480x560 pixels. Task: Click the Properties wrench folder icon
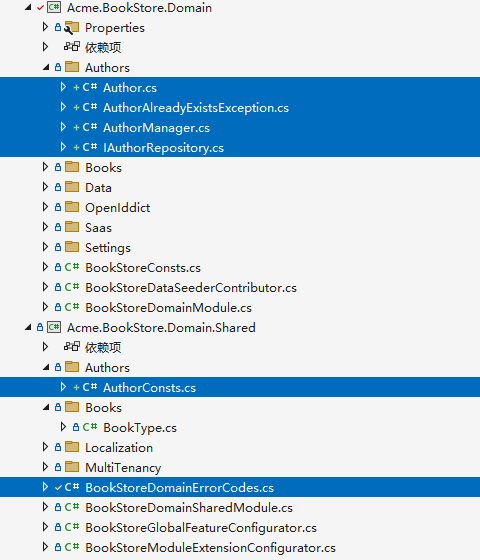(71, 28)
